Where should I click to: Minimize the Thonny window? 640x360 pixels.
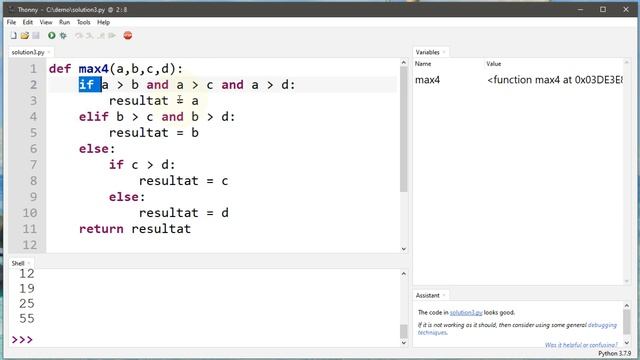pos(580,9)
